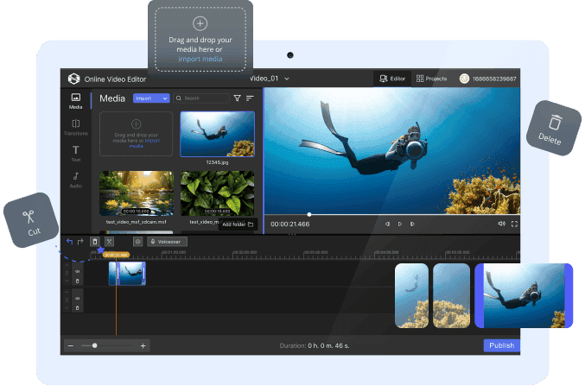Click the Voiceover button
This screenshot has height=392, width=585.
click(166, 242)
